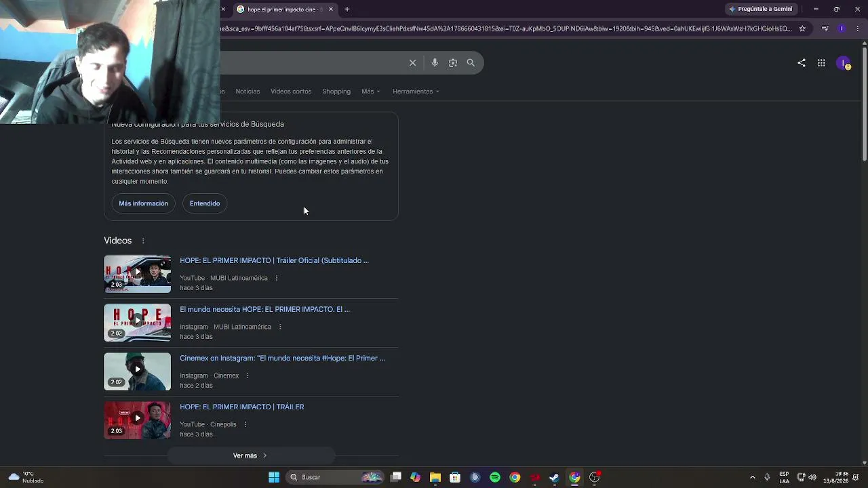Open File Explorer from the taskbar

(x=435, y=477)
